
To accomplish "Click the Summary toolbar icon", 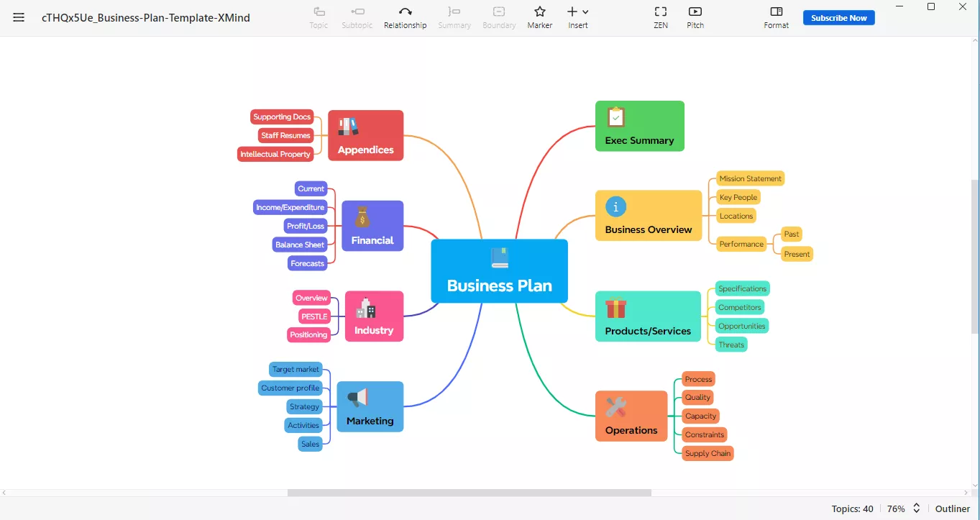I will tap(454, 17).
